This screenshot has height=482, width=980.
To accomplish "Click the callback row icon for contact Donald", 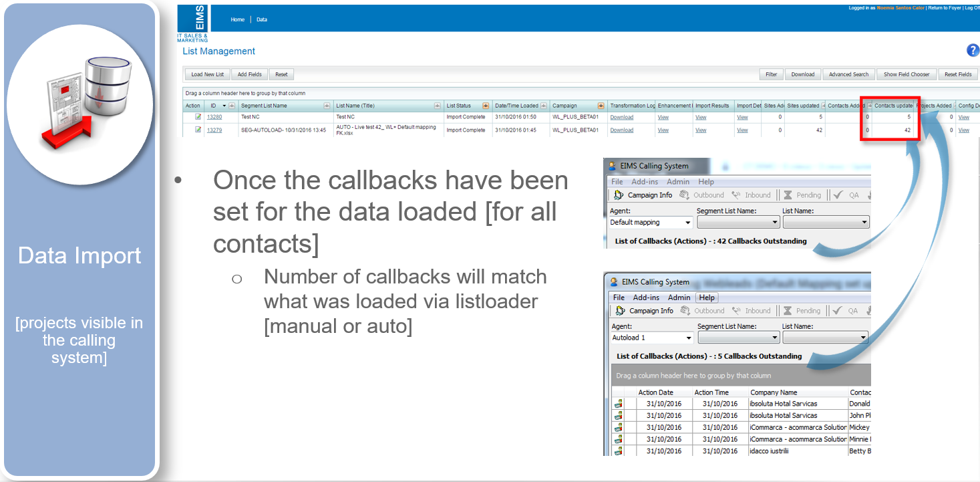I will pyautogui.click(x=619, y=404).
